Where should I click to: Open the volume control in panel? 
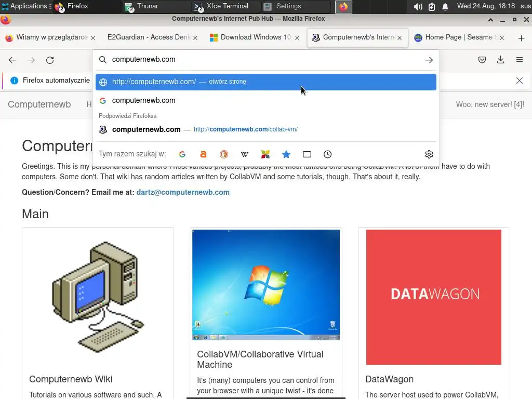click(418, 6)
